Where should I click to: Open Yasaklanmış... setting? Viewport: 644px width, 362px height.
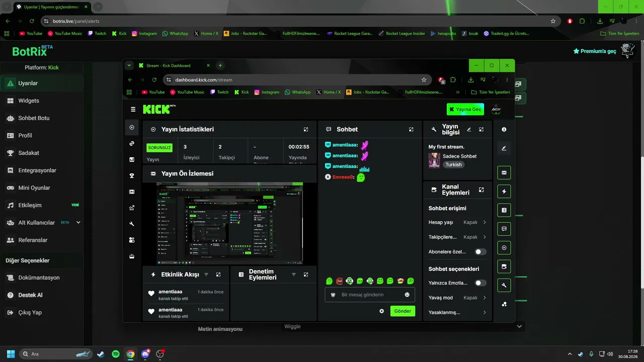457,312
